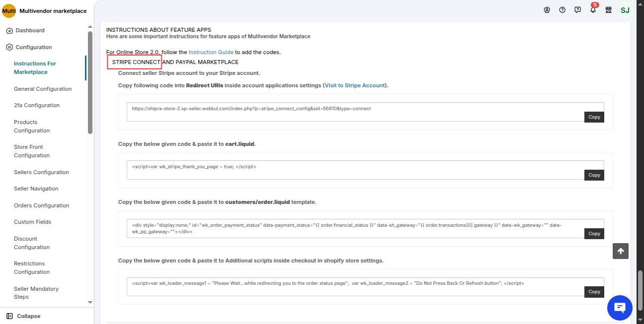The image size is (644, 324).
Task: Select General Configuration in sidebar
Action: coord(43,89)
